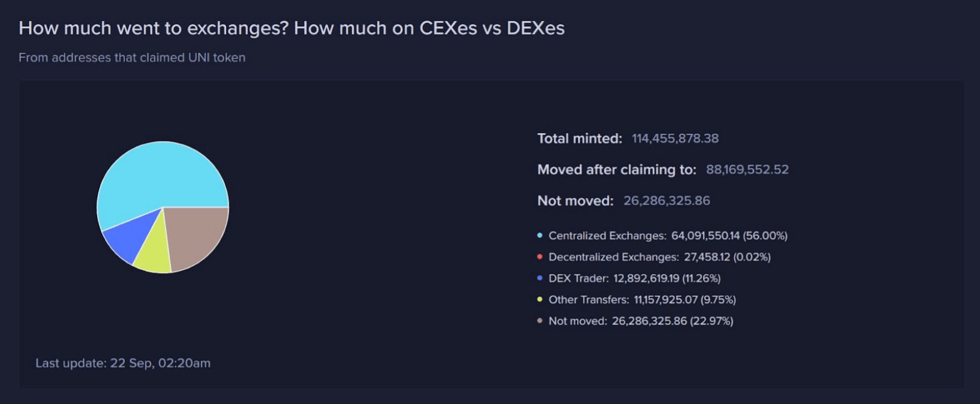The width and height of the screenshot is (980, 404).
Task: Select the Other Transfers legend label
Action: point(636,300)
